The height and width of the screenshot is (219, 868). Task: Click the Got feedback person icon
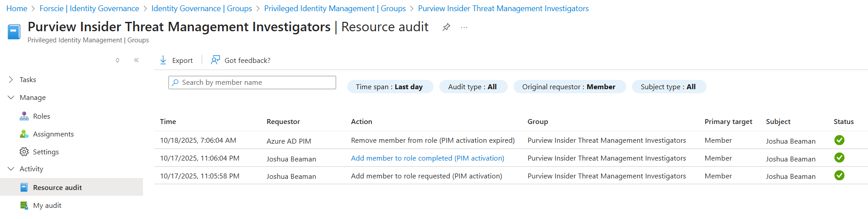tap(215, 60)
